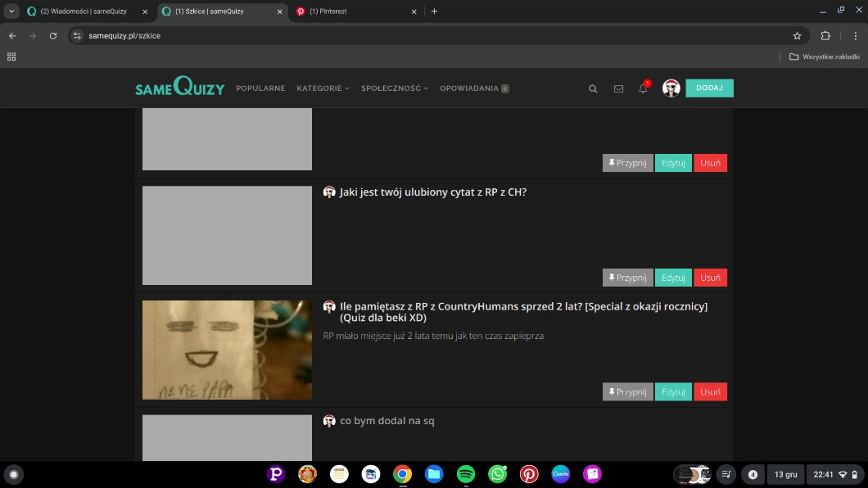Click the sameQuizy logo
The image size is (868, 488).
(x=179, y=88)
